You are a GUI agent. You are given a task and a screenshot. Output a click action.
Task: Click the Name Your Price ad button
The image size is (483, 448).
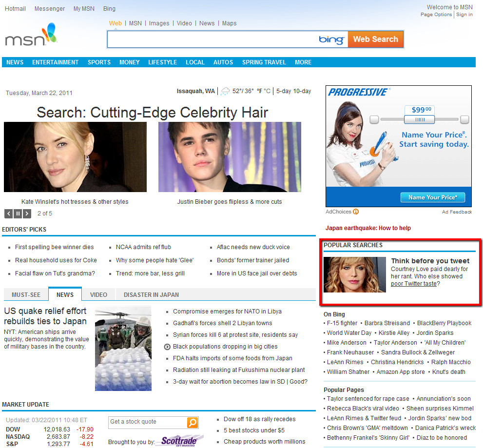(433, 197)
